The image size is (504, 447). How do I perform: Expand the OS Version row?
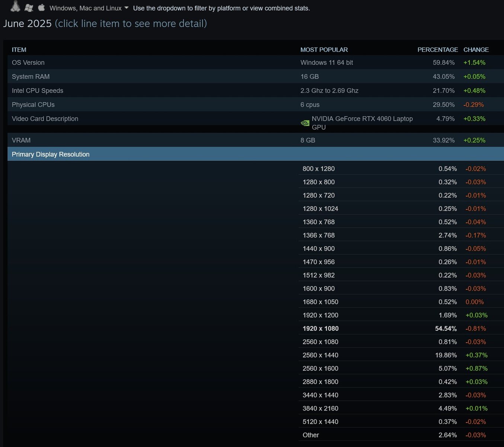click(256, 63)
